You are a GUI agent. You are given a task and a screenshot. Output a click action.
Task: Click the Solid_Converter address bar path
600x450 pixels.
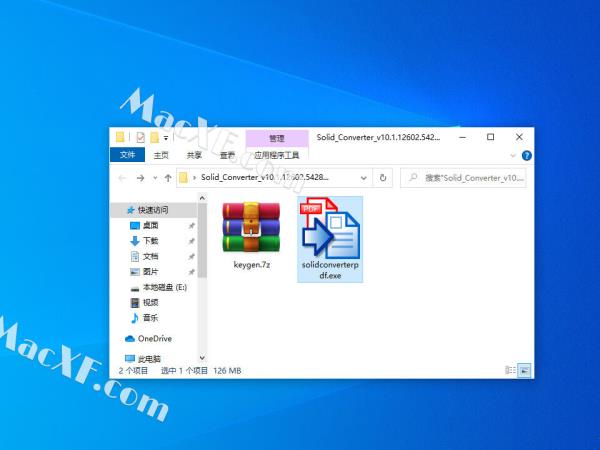(264, 177)
